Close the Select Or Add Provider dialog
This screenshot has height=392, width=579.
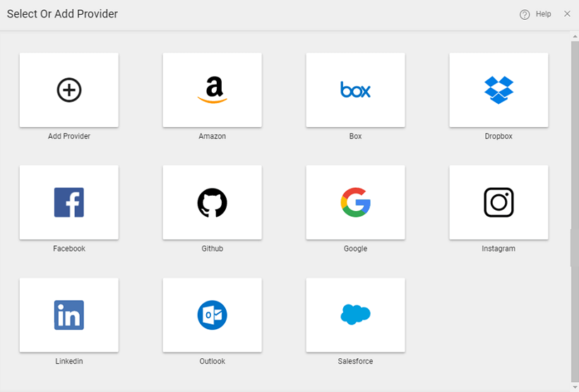pyautogui.click(x=567, y=14)
